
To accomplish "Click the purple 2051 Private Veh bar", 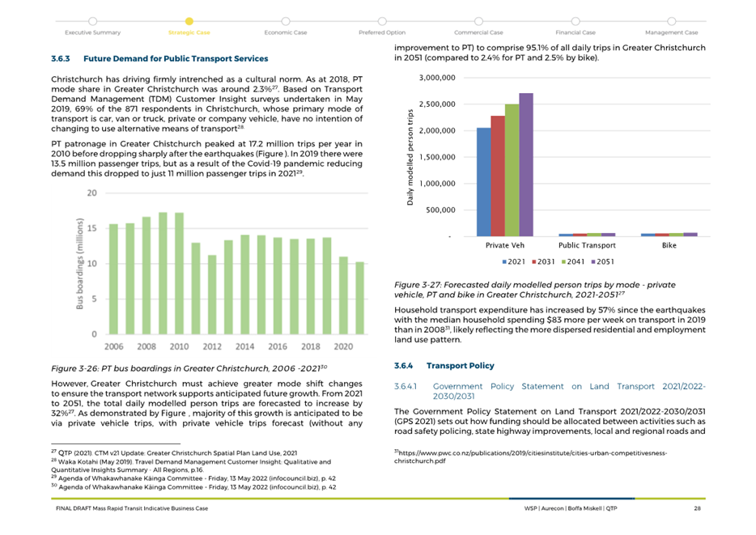I will (x=526, y=164).
